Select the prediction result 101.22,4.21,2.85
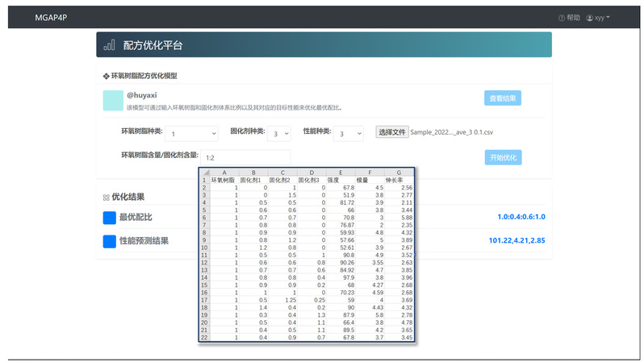Screen dimensions: 644x362 pyautogui.click(x=516, y=240)
